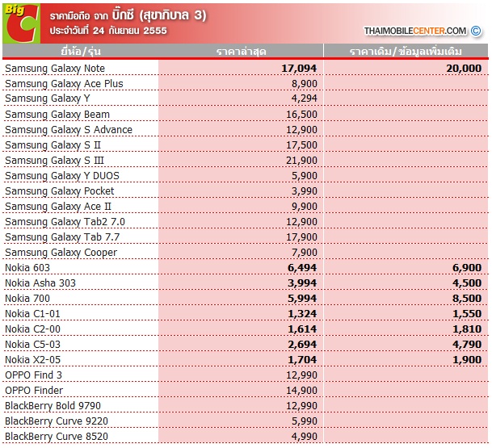492x448 pixels.
Task: Select Nokia C2-00
Action: 32,329
